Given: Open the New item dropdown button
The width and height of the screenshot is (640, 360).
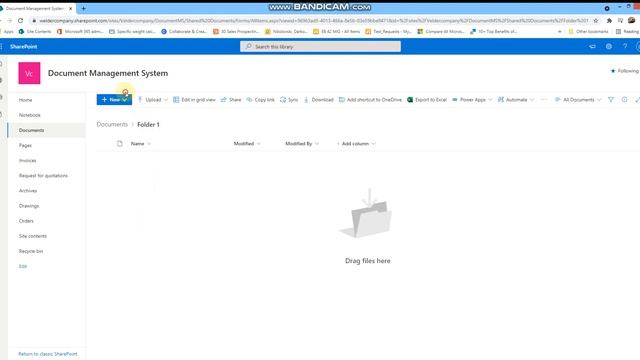Looking at the screenshot, I should tap(114, 100).
